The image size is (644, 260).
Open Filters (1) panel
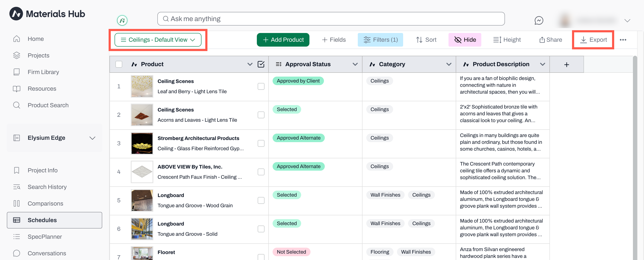click(x=380, y=40)
